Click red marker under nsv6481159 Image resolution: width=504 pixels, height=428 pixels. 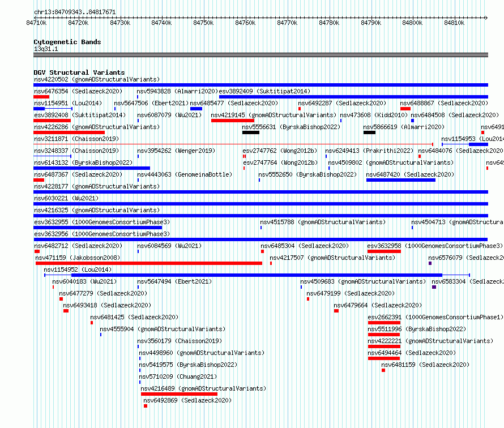(383, 370)
